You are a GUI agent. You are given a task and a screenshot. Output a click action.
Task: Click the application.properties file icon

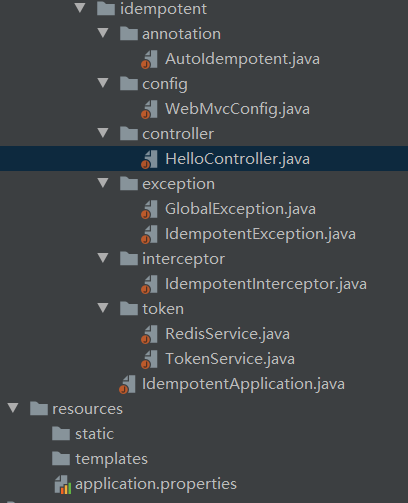(x=63, y=485)
